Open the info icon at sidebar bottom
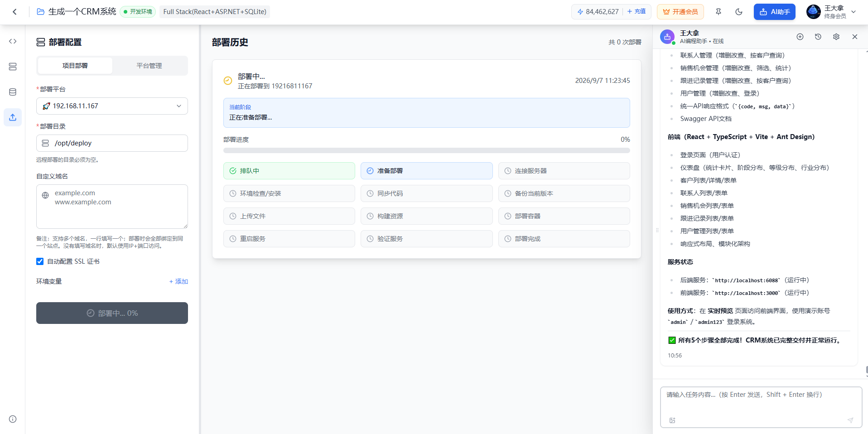This screenshot has width=868, height=434. click(x=13, y=419)
